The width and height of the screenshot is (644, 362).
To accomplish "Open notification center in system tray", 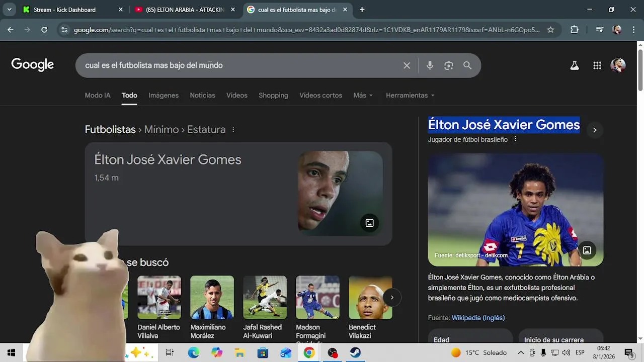I will pyautogui.click(x=628, y=353).
